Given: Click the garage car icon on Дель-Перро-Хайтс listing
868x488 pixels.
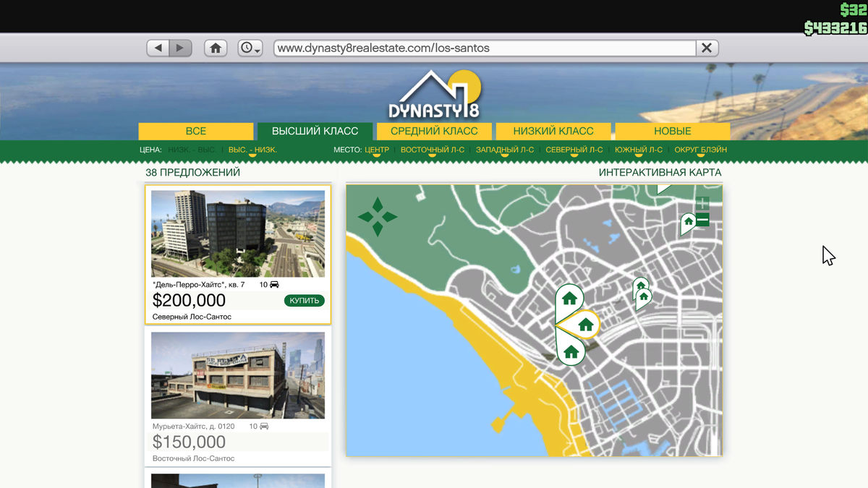Looking at the screenshot, I should click(274, 285).
